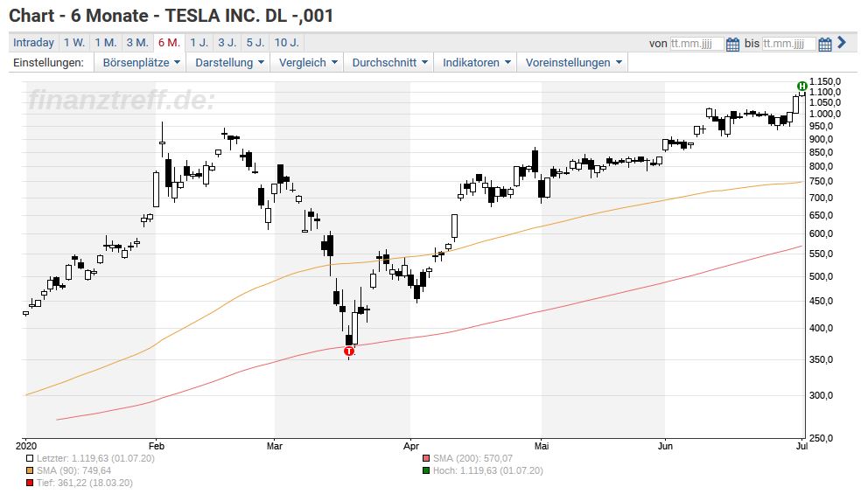Image resolution: width=868 pixels, height=501 pixels.
Task: Click the 'Mar' x-axis label
Action: click(275, 446)
